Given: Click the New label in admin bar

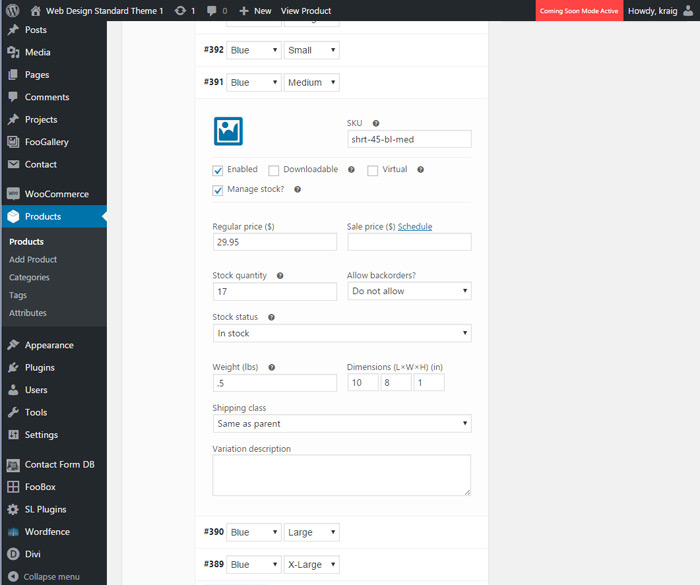Looking at the screenshot, I should point(262,11).
